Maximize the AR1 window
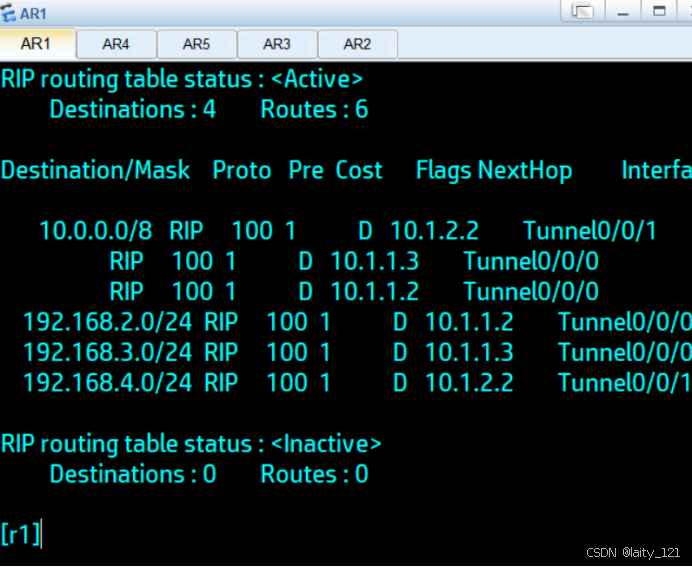The image size is (692, 567). click(659, 11)
